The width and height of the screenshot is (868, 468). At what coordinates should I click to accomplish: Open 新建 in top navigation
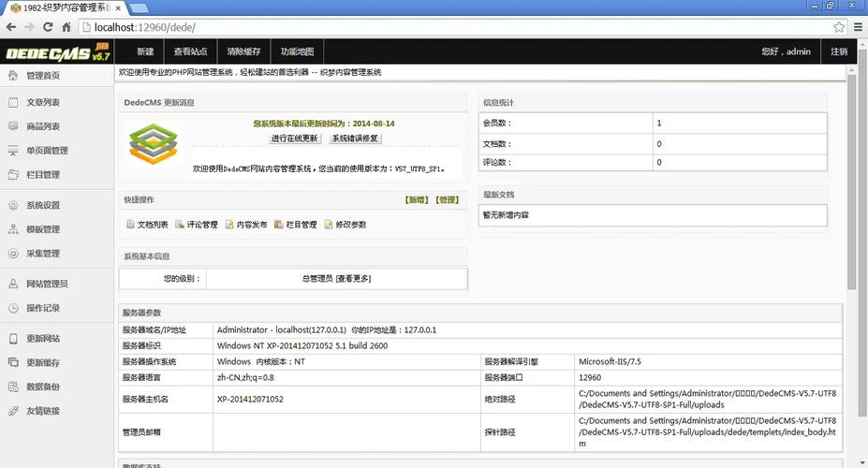(x=145, y=51)
